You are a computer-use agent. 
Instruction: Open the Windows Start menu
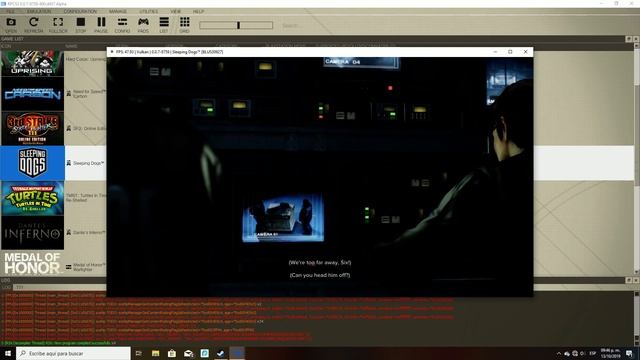click(8, 353)
